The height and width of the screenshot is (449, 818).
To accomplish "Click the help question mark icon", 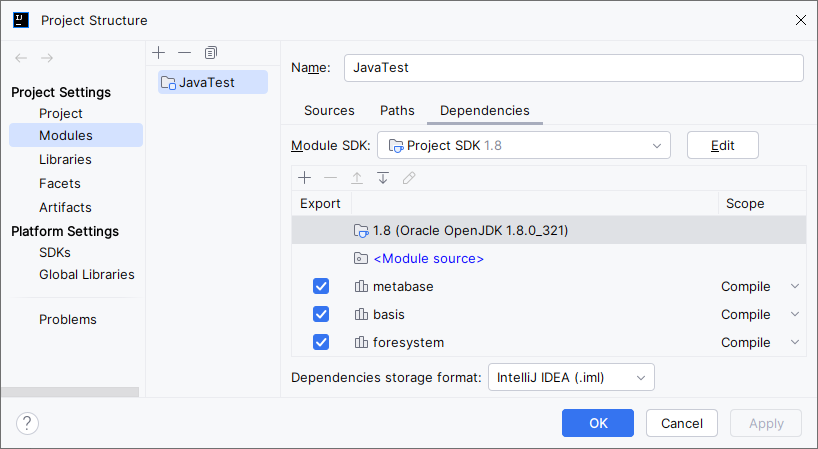I will point(27,423).
